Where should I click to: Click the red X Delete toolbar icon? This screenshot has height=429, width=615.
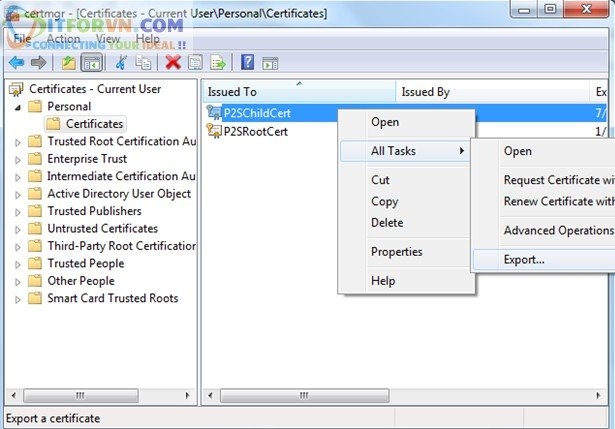172,63
